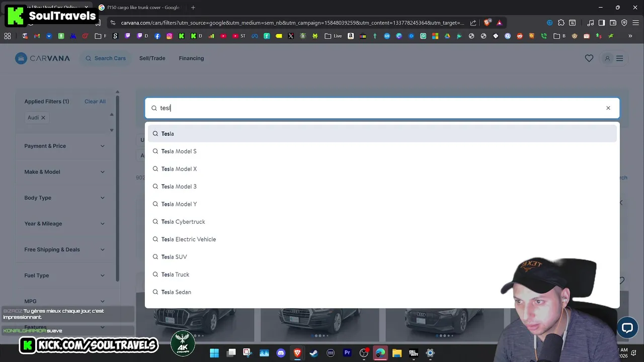Open Premiere Pro from the taskbar
The width and height of the screenshot is (644, 362).
pyautogui.click(x=347, y=353)
